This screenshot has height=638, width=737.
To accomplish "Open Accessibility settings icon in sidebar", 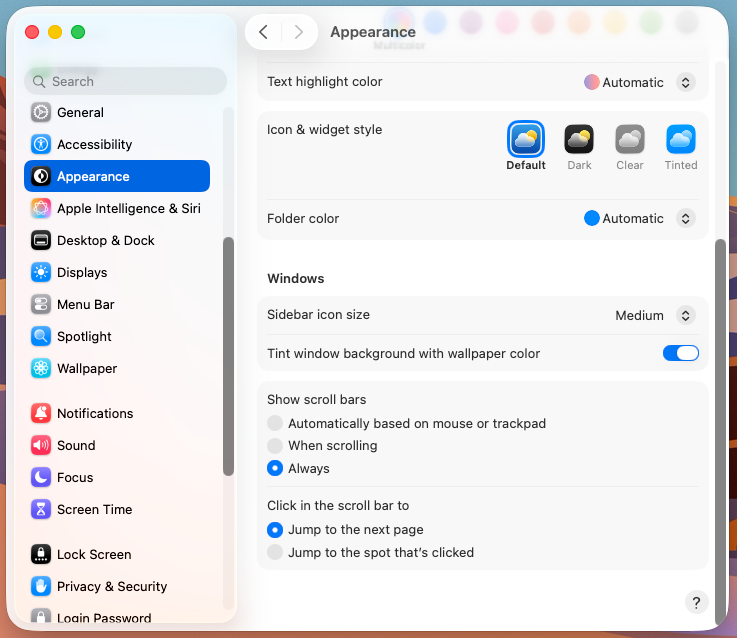I will 41,144.
